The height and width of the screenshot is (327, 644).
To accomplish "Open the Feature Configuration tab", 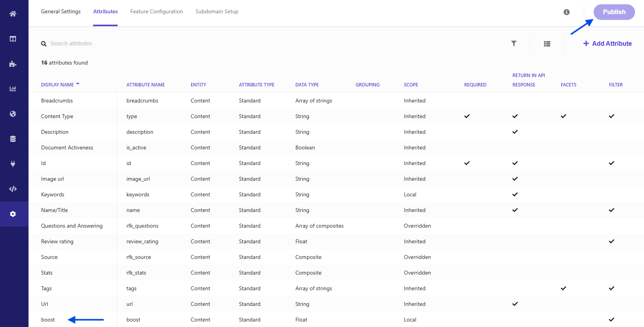I will (157, 11).
